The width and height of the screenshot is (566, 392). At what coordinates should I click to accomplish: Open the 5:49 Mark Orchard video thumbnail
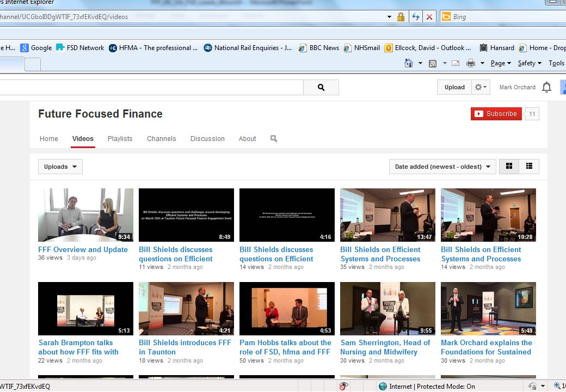488,309
